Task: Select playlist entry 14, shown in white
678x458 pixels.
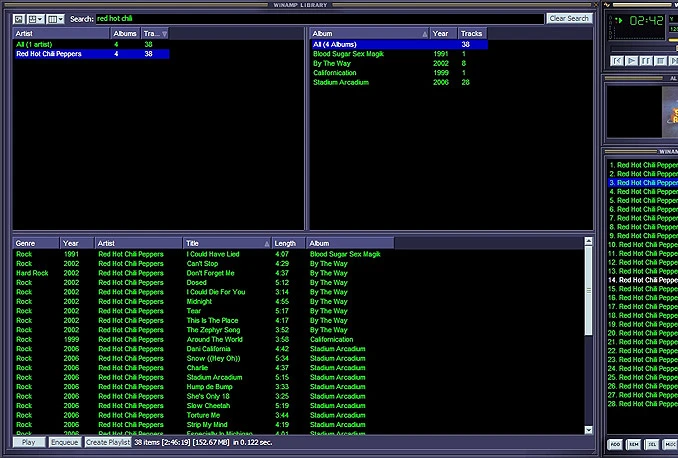Action: [643, 280]
